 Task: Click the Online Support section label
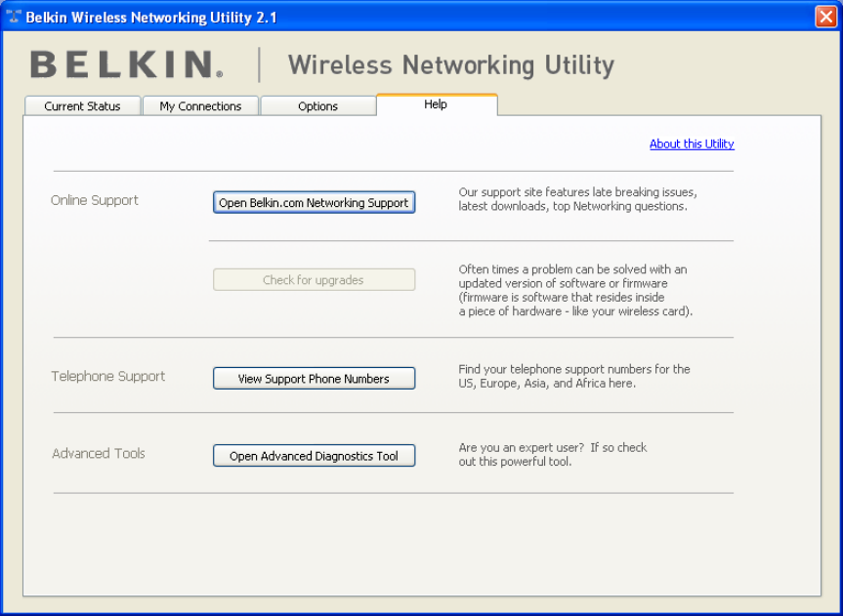tap(95, 200)
